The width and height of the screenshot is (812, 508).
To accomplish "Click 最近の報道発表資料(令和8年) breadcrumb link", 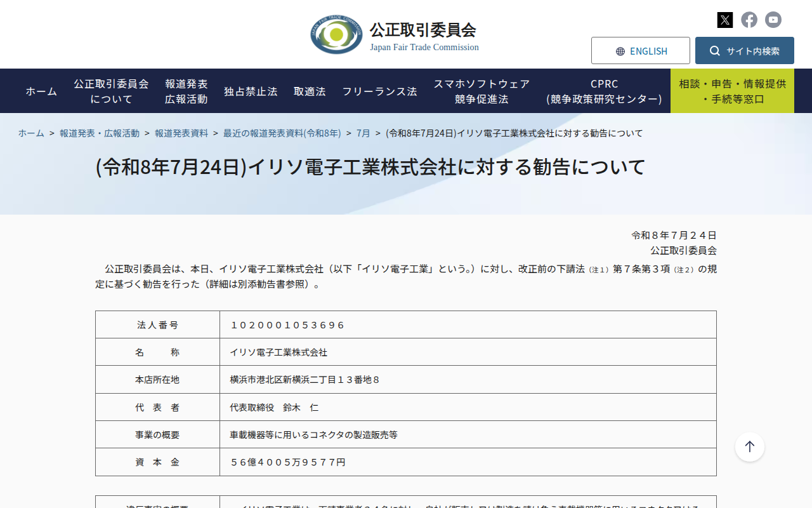I will 282,133.
